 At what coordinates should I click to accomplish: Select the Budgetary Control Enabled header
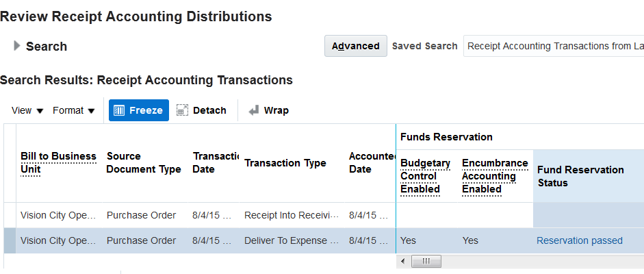click(x=425, y=176)
